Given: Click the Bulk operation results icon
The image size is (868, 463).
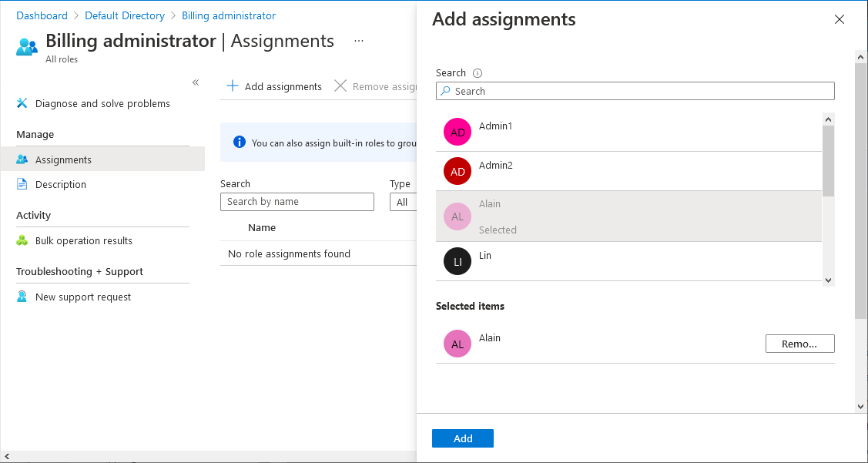Looking at the screenshot, I should click(22, 240).
